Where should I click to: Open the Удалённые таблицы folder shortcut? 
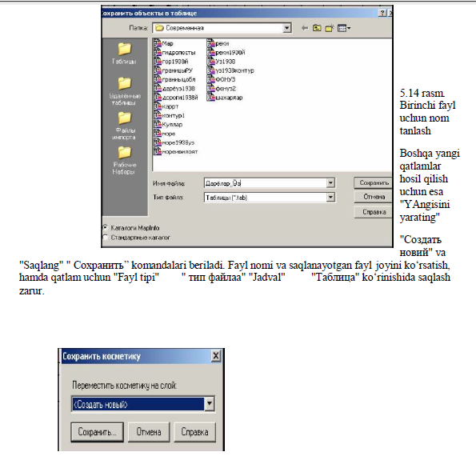coord(124,90)
